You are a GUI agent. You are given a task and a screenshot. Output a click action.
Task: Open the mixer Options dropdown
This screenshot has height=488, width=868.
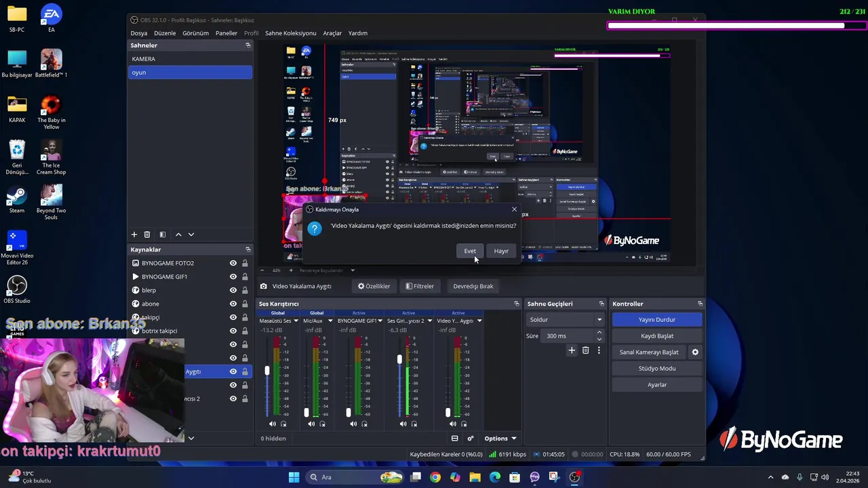[500, 439]
